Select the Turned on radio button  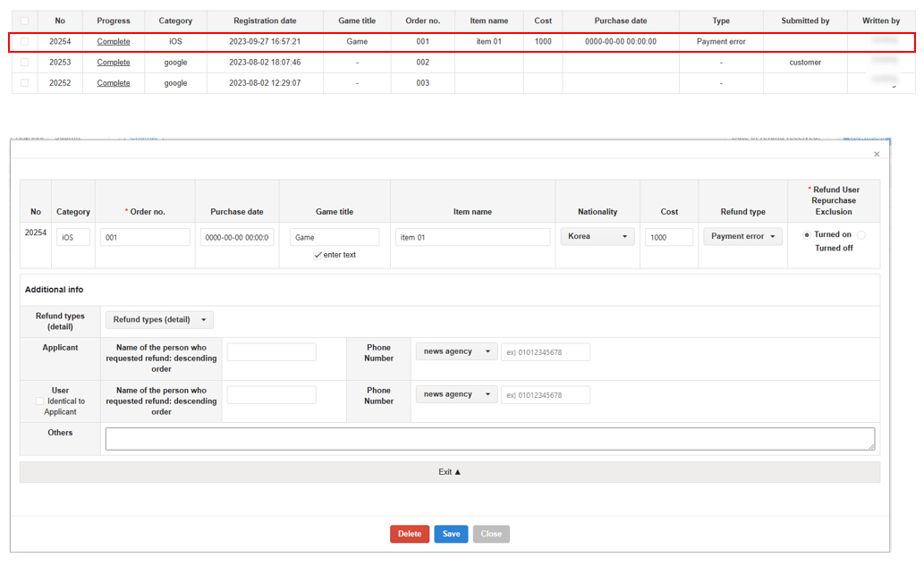coord(806,234)
